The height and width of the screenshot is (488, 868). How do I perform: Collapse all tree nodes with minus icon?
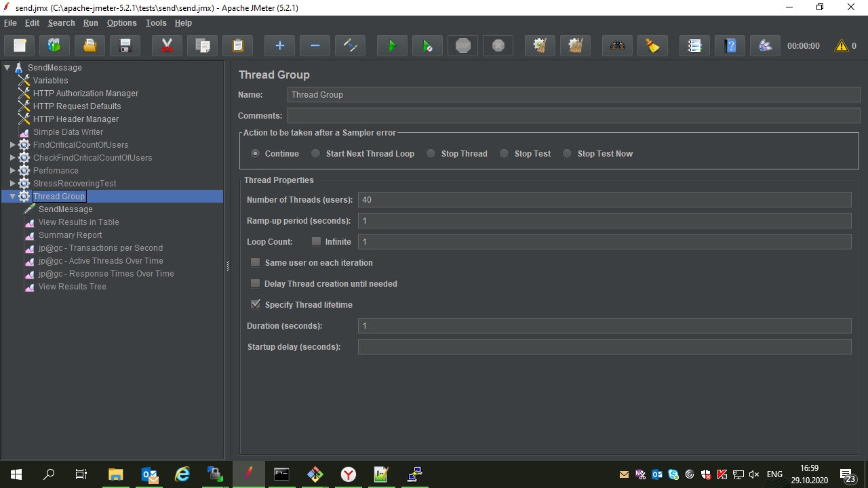(315, 46)
